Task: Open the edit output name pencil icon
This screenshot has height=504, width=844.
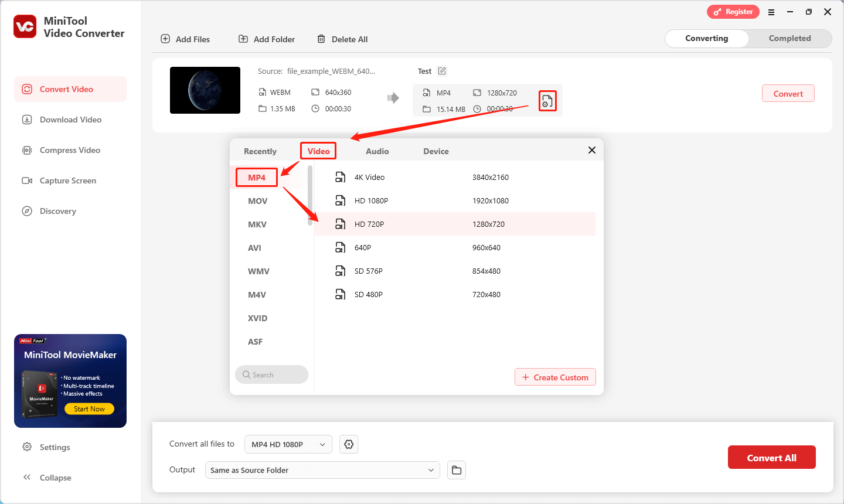Action: (442, 71)
